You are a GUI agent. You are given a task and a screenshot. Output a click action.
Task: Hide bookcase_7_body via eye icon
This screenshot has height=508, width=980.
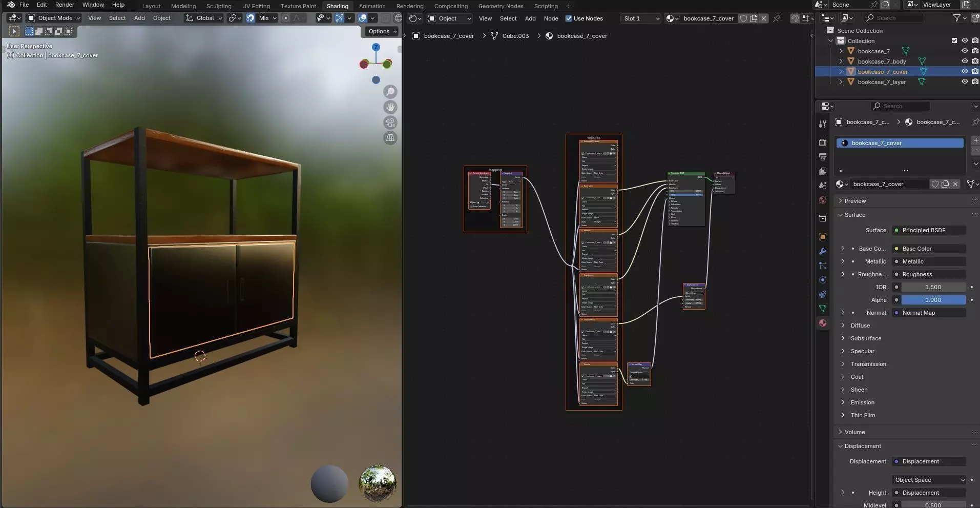tap(965, 61)
